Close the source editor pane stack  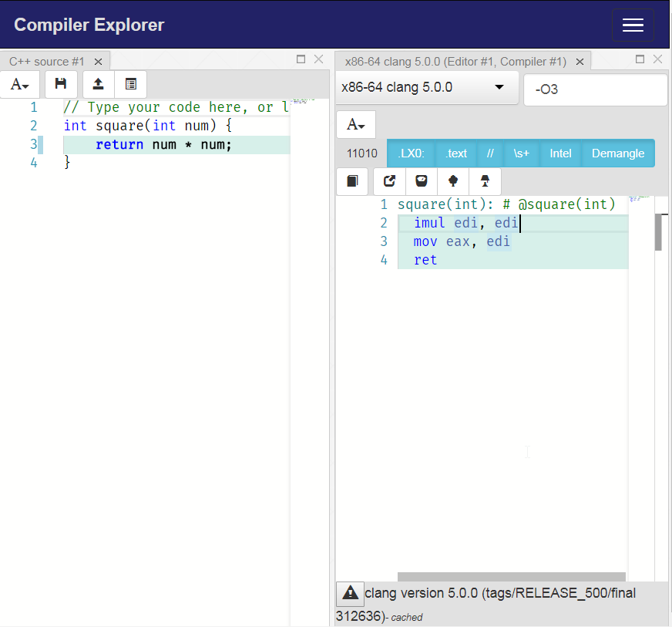point(318,59)
